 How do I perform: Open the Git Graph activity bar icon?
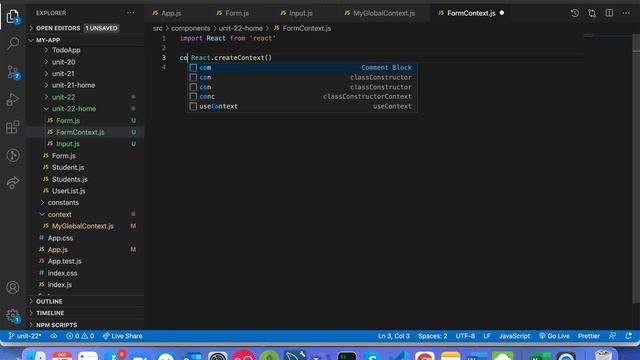coord(13,155)
